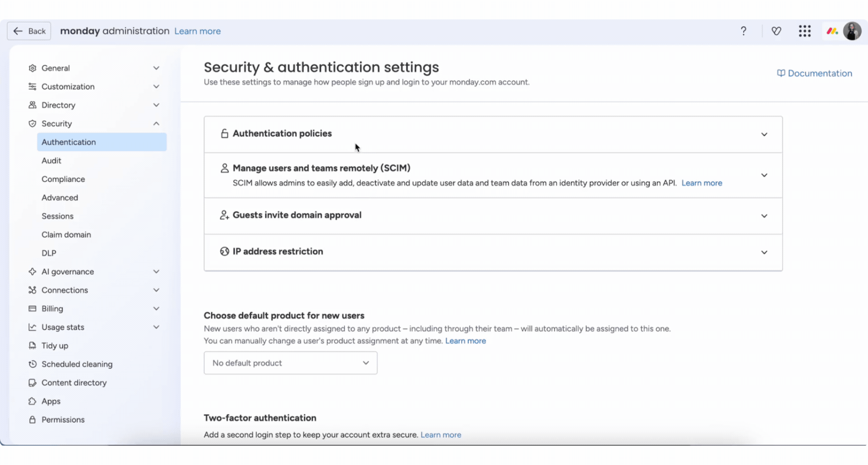Click the Permissions lock icon

point(32,420)
